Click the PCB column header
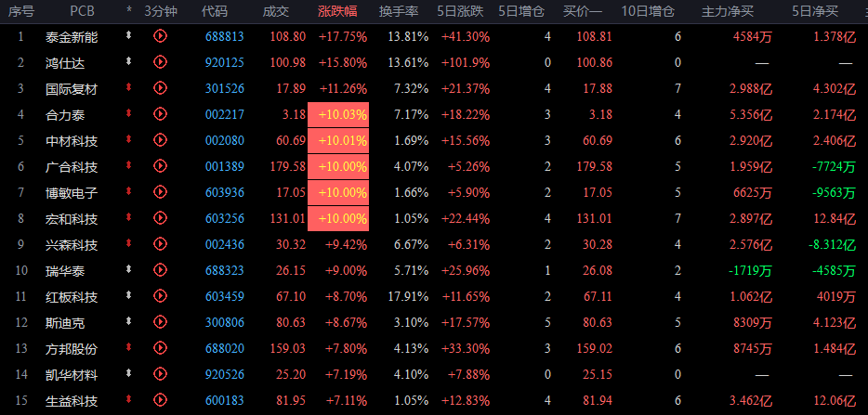The height and width of the screenshot is (415, 868). pos(83,11)
